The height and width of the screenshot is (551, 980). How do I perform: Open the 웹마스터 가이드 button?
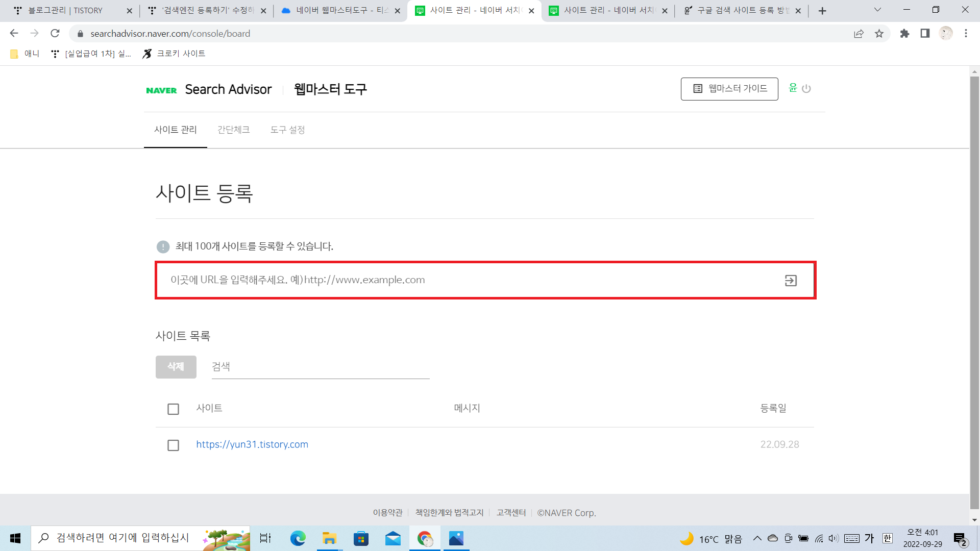click(x=729, y=89)
